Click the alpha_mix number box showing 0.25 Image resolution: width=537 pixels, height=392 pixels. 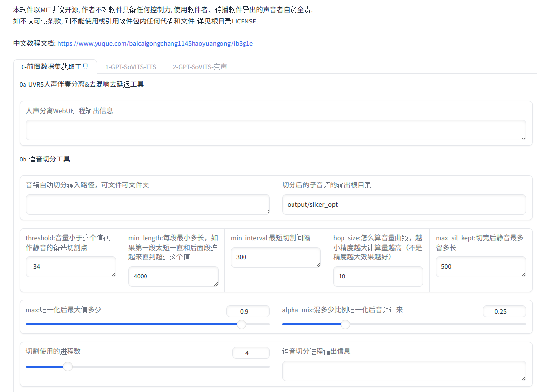(x=504, y=311)
